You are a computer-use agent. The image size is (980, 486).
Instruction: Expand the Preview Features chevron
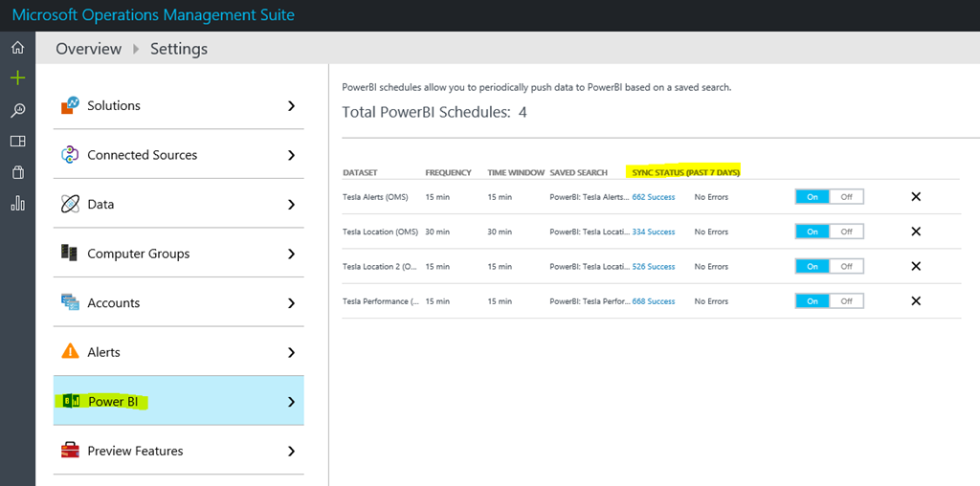291,451
